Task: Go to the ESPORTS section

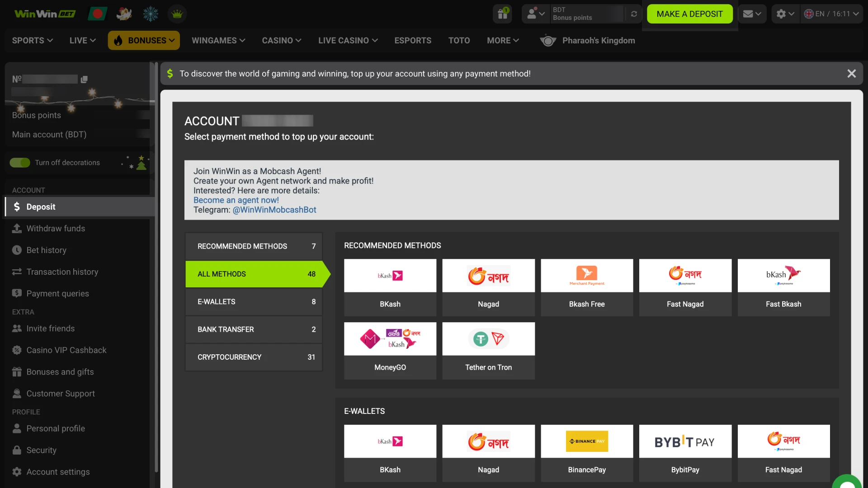Action: [413, 40]
